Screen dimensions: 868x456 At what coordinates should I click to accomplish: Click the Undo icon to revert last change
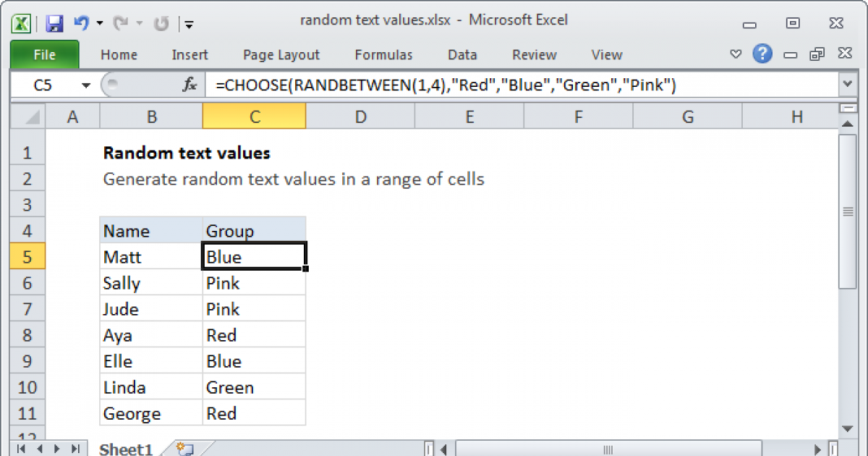[82, 20]
